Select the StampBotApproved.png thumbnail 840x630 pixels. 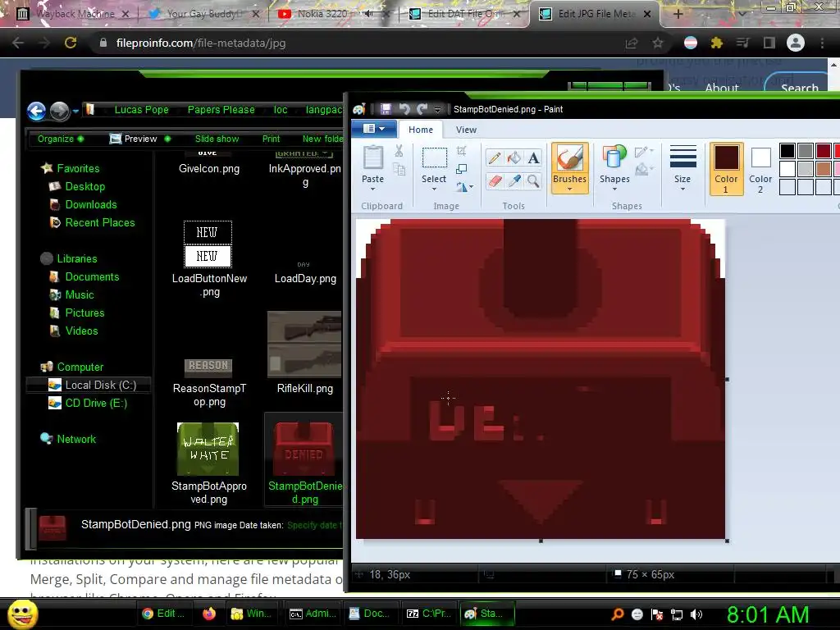[x=208, y=449]
